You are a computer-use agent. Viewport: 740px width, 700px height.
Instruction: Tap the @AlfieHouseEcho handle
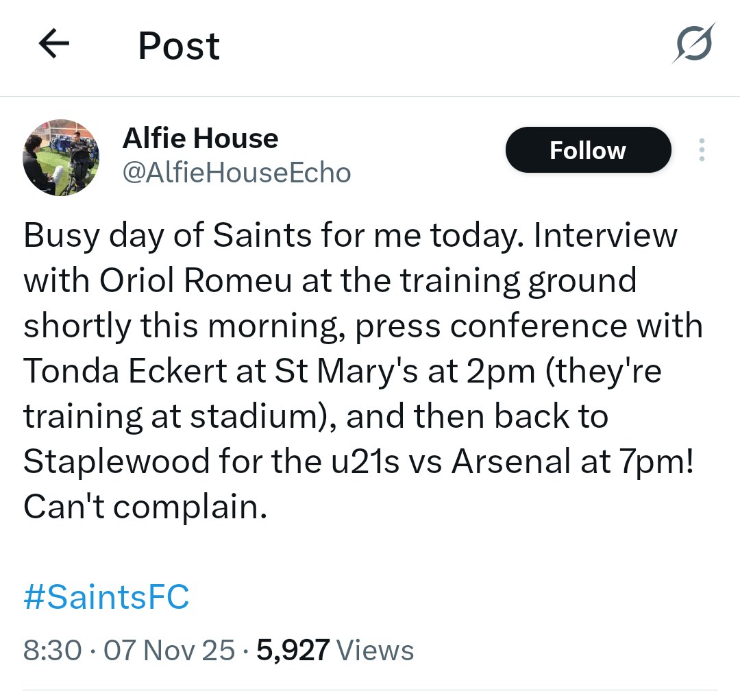[236, 172]
